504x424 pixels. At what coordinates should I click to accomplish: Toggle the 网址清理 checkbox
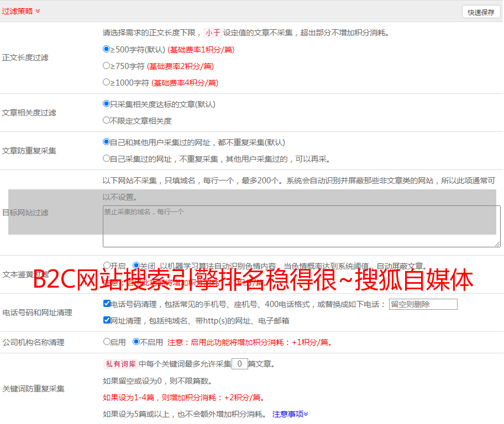click(x=107, y=320)
